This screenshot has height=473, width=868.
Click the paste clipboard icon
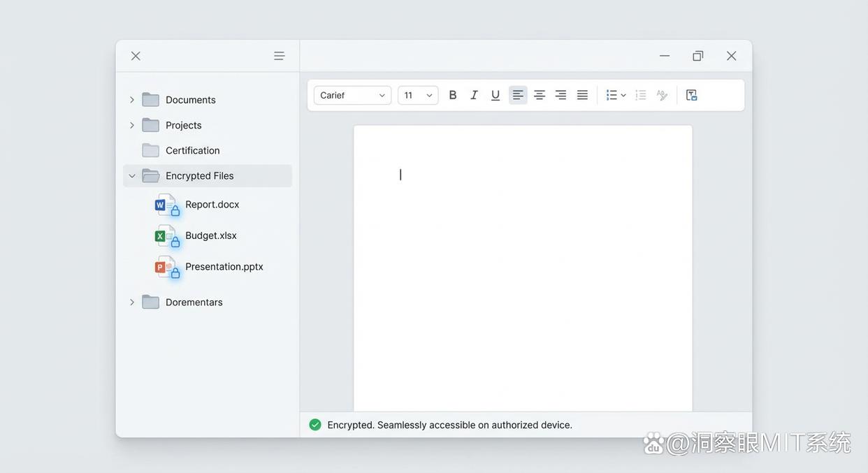pyautogui.click(x=691, y=95)
